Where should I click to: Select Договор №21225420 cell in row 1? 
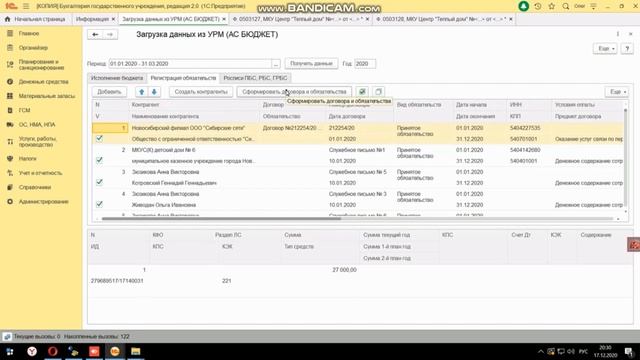click(293, 128)
